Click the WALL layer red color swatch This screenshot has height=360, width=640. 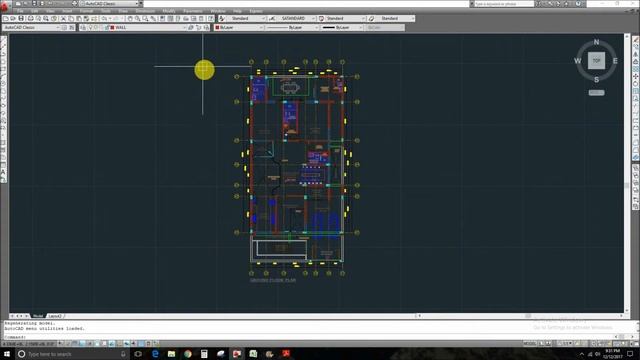click(x=112, y=27)
